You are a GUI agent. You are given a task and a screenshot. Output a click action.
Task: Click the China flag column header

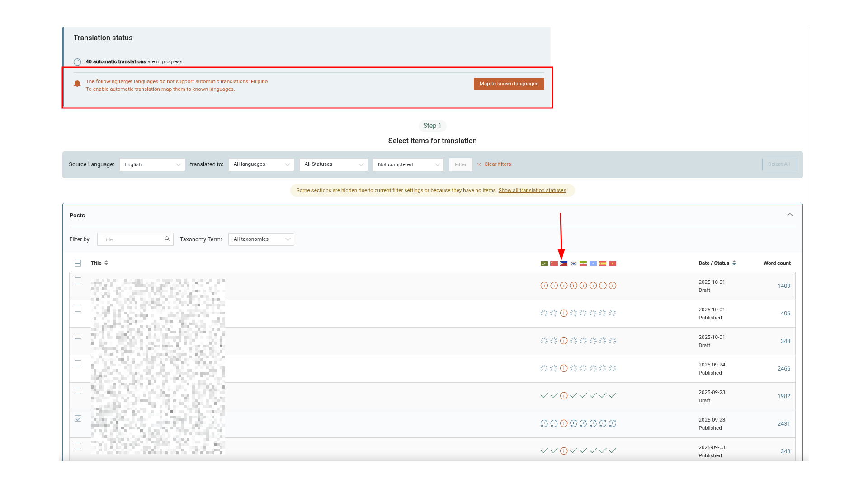point(554,263)
